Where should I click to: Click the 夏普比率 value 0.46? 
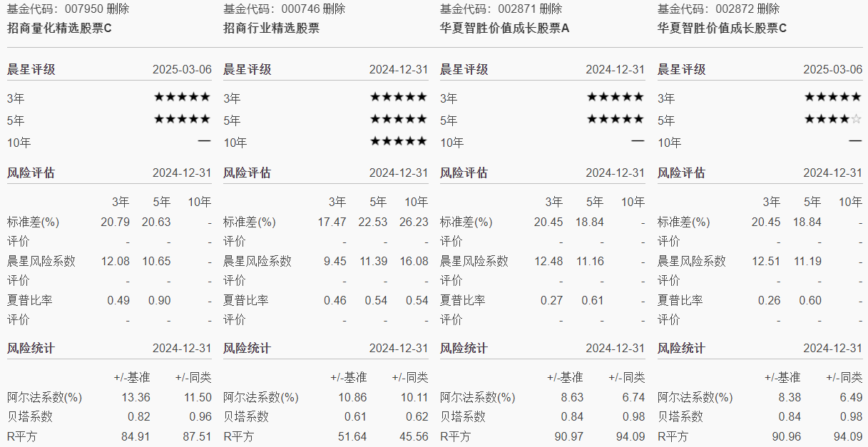335,301
